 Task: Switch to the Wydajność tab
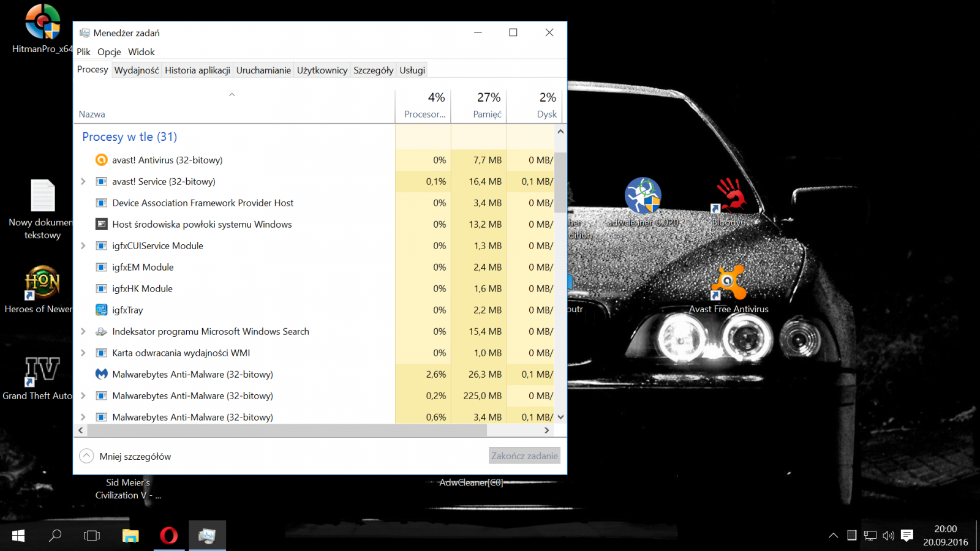(x=137, y=70)
